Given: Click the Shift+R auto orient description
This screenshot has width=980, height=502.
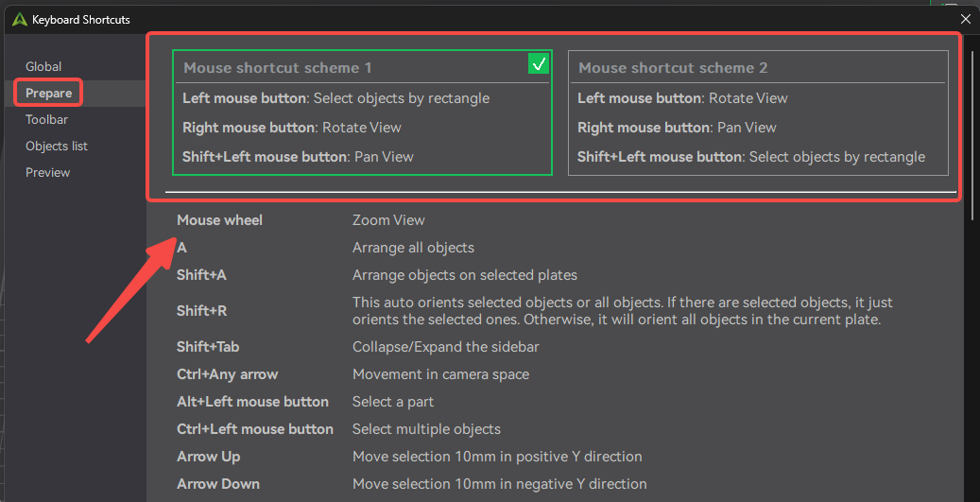Looking at the screenshot, I should point(622,311).
